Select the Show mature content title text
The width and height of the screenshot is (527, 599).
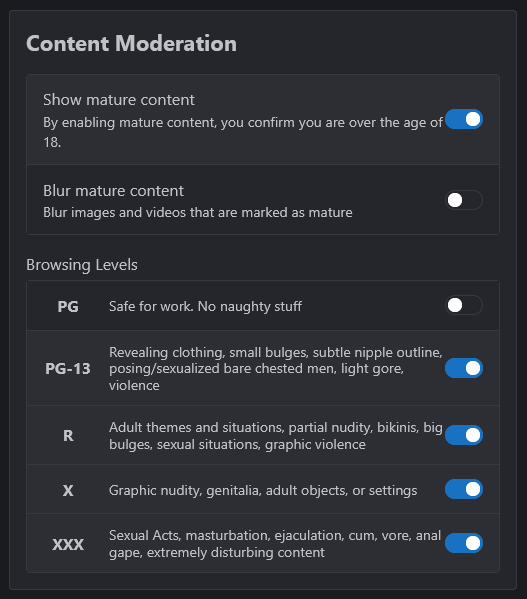119,100
